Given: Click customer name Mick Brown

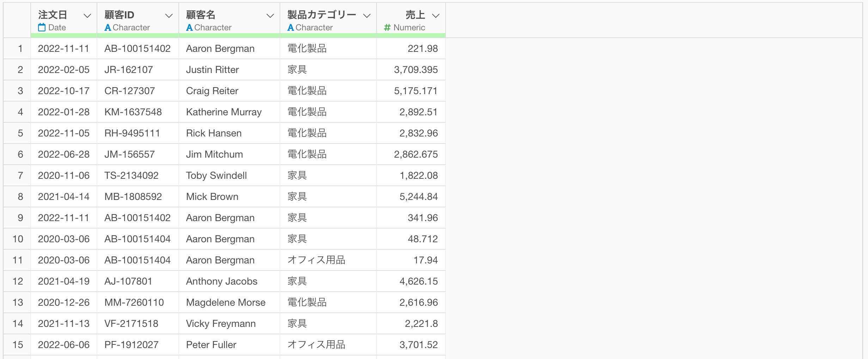Looking at the screenshot, I should [x=212, y=197].
